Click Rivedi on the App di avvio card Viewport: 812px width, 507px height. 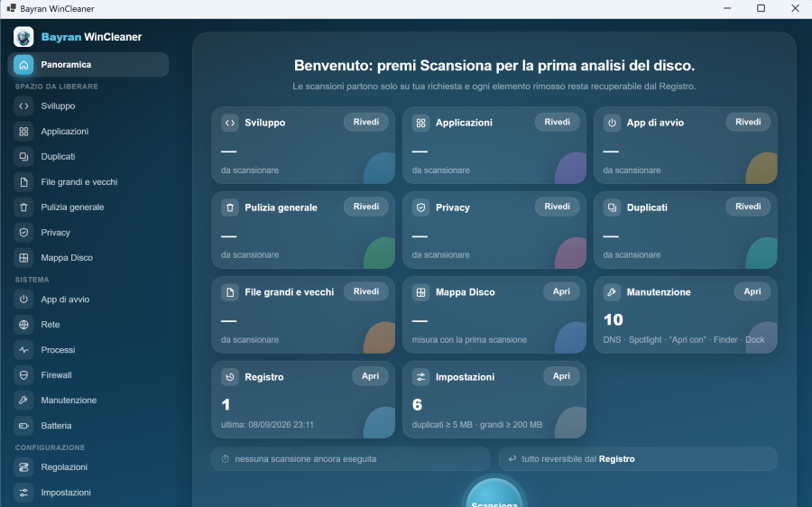(x=748, y=122)
